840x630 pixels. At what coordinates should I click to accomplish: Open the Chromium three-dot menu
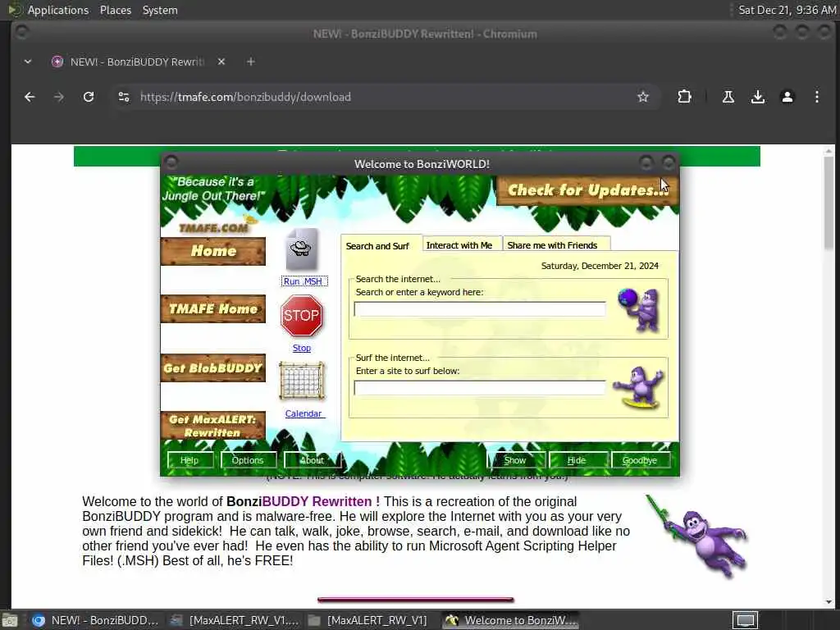[816, 97]
